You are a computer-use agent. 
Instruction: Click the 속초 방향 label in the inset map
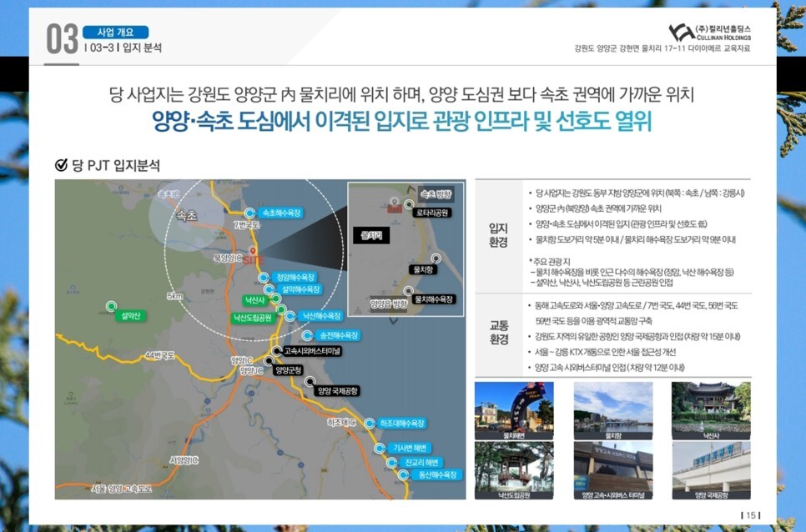(436, 194)
